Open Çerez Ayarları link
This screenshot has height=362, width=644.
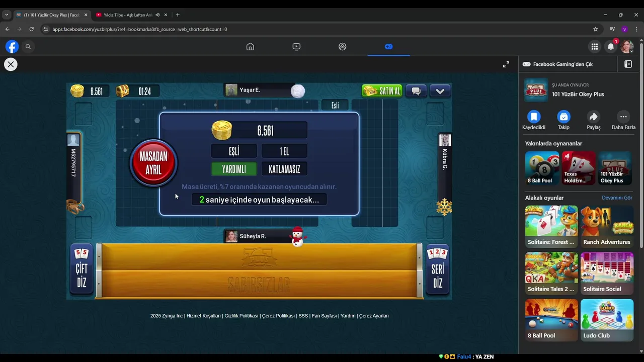coord(374,316)
